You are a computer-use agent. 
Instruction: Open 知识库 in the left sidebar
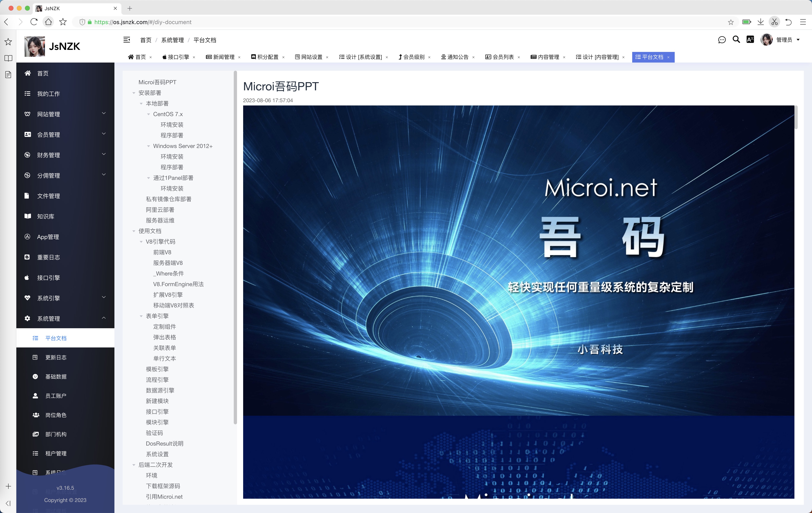tap(46, 216)
